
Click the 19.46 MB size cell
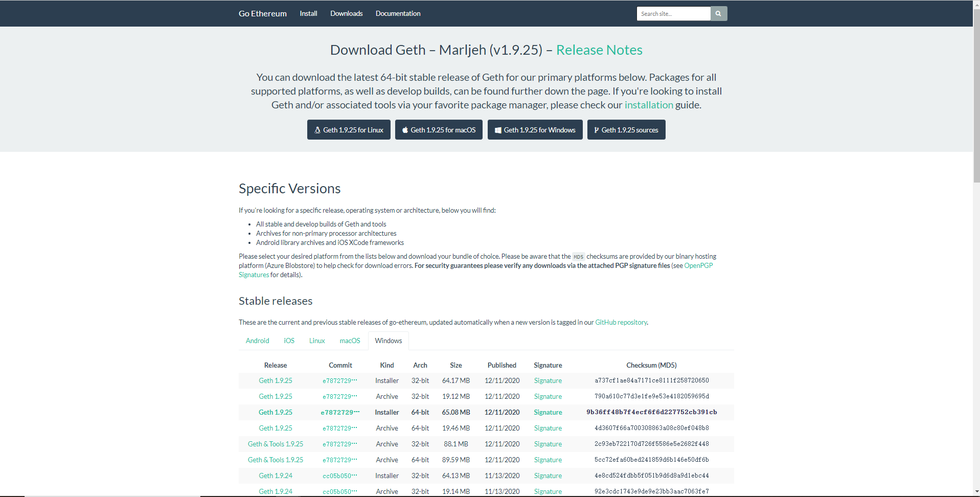[x=456, y=428]
